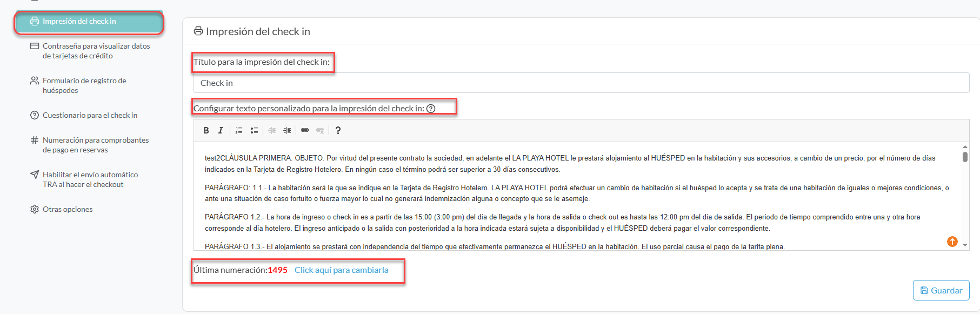
Task: Click the insert link icon
Action: [305, 130]
